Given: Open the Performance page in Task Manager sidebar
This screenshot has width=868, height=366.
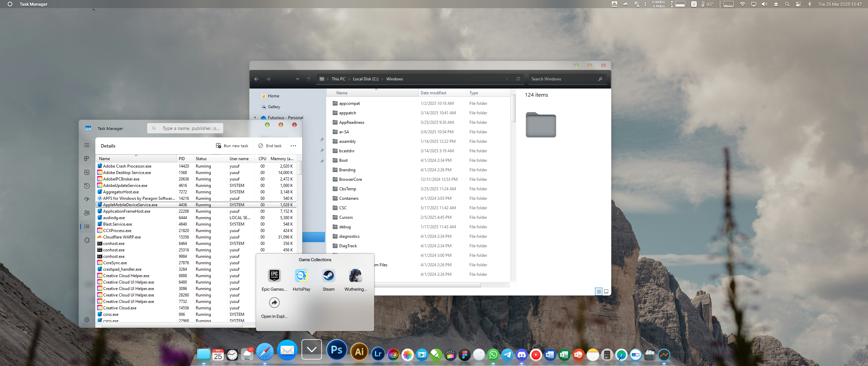Looking at the screenshot, I should coord(87,172).
